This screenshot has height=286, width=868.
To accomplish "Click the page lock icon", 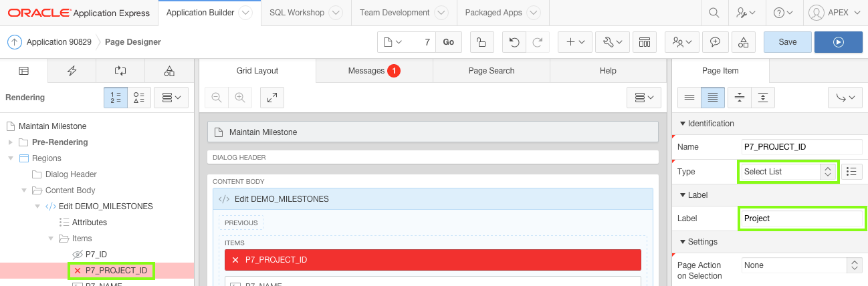I will (481, 42).
